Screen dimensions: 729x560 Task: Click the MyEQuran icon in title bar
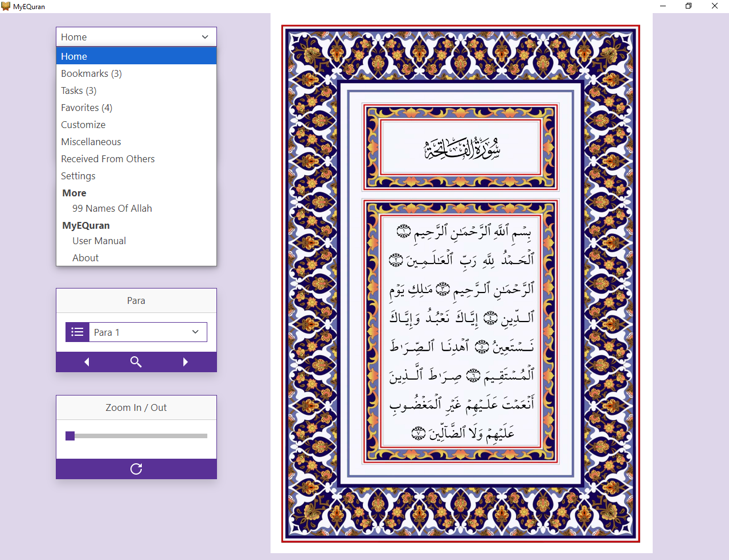click(6, 6)
